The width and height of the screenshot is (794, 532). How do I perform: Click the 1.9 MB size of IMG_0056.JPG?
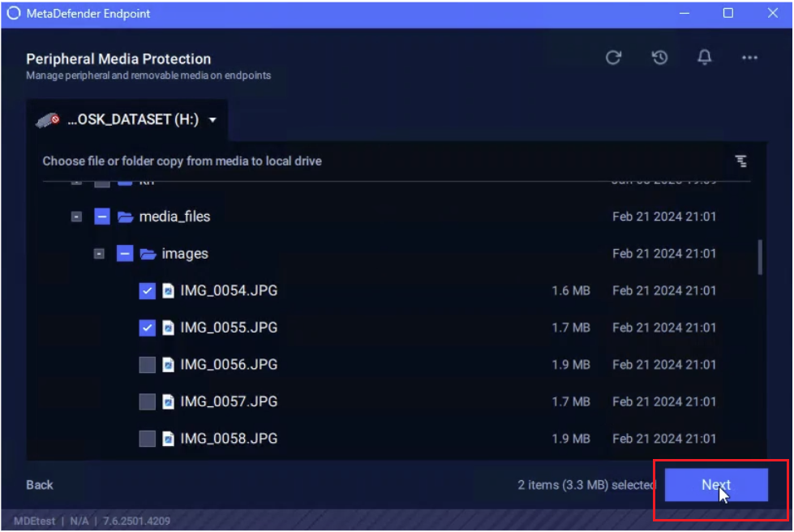click(571, 365)
